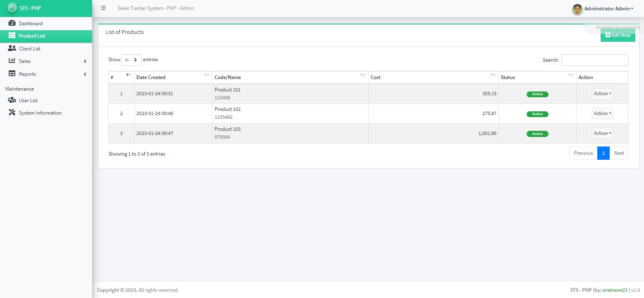Click the Client List people icon
The image size is (644, 298).
(12, 48)
